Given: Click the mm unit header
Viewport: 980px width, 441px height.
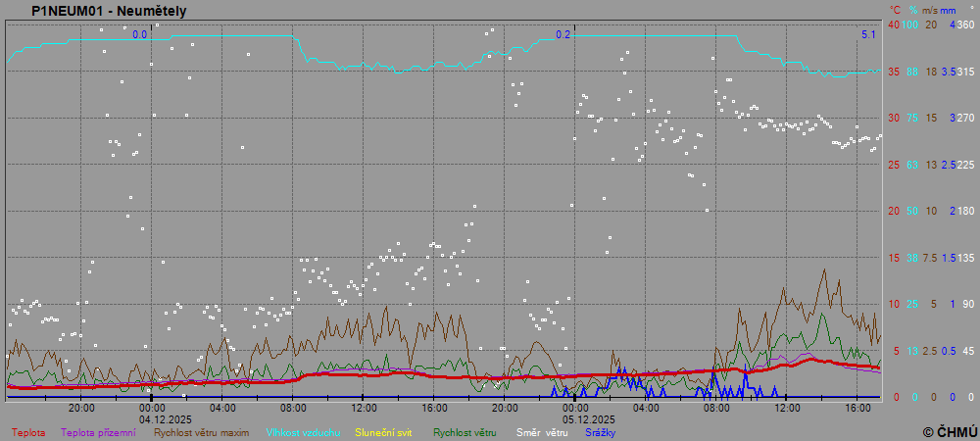Looking at the screenshot, I should coord(952,10).
